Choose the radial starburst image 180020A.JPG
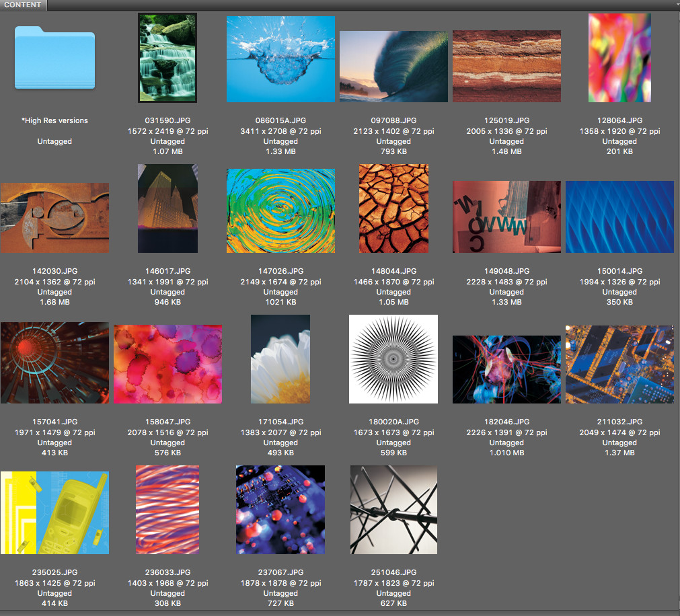This screenshot has width=680, height=616. click(393, 359)
